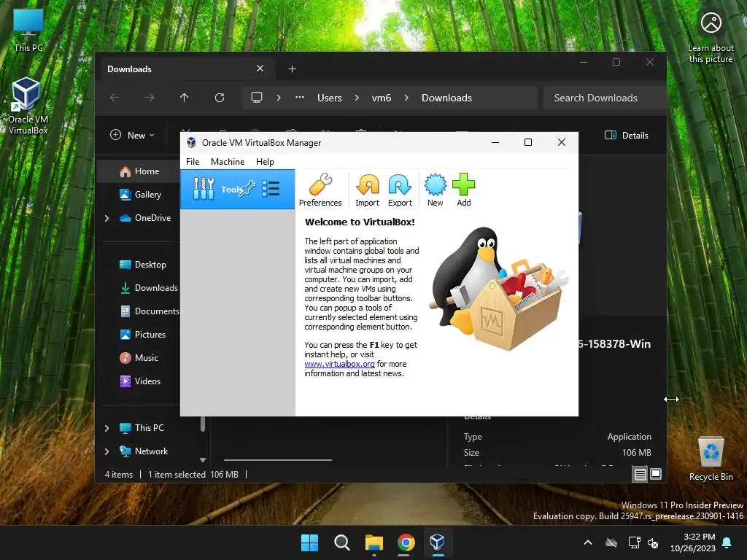This screenshot has height=560, width=747.
Task: Click the vm6 breadcrumb
Action: (381, 98)
